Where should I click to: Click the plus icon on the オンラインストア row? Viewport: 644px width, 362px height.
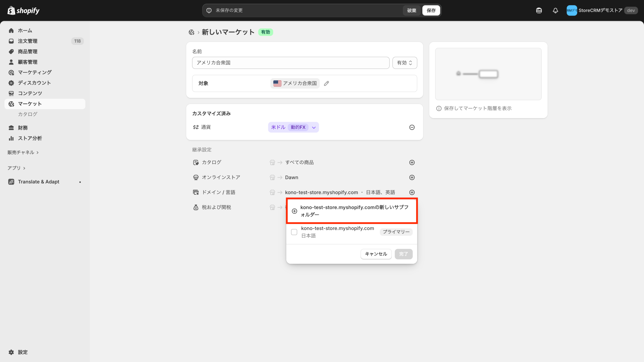pyautogui.click(x=412, y=177)
